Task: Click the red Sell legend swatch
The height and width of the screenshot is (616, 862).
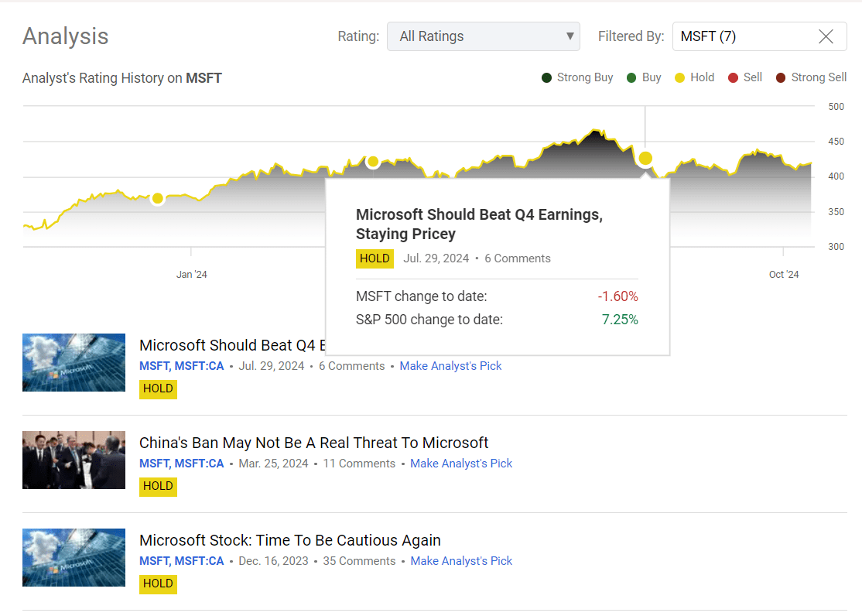Action: click(733, 77)
